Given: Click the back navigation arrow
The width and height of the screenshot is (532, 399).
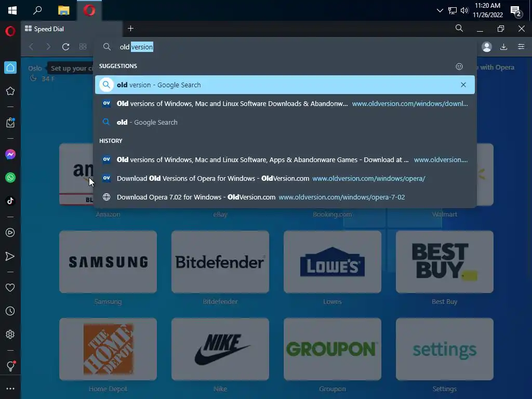Looking at the screenshot, I should 31,47.
